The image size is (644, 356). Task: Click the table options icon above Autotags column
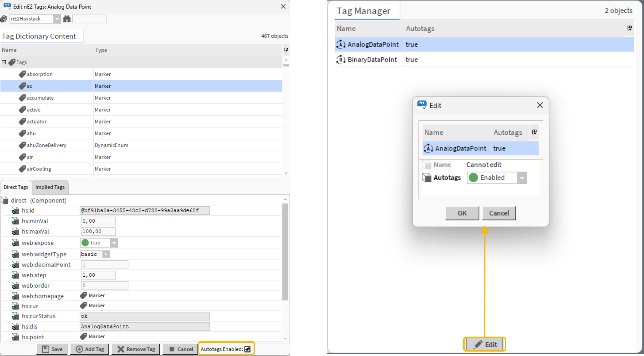(x=630, y=29)
